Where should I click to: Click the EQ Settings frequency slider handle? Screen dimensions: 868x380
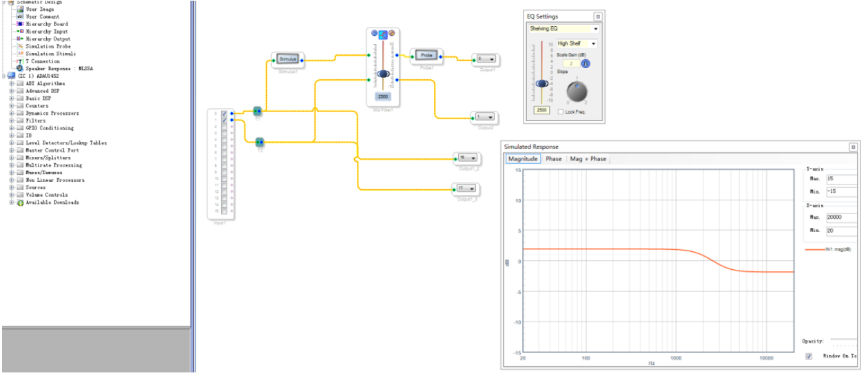pyautogui.click(x=542, y=83)
